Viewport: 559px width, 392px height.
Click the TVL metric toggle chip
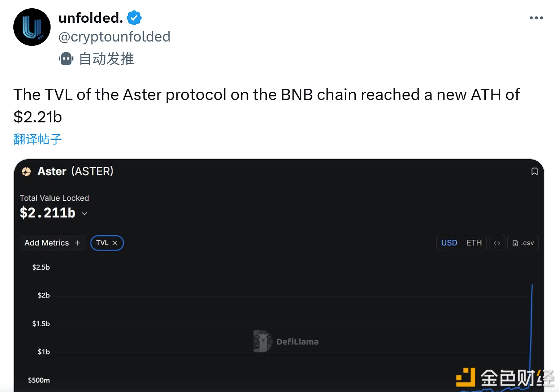click(102, 243)
